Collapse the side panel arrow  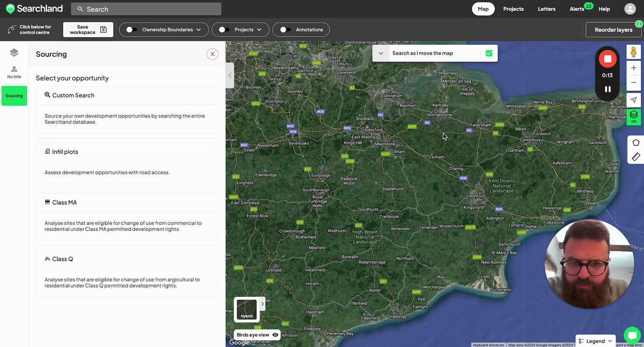coord(230,76)
